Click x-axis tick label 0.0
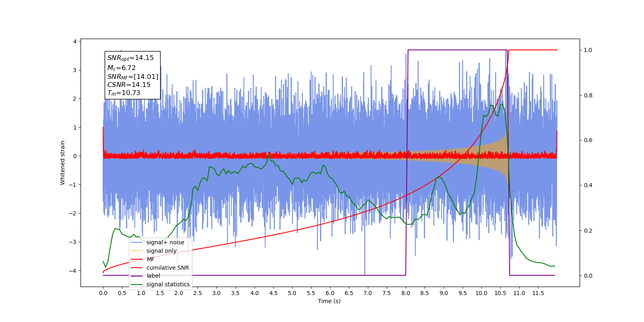This screenshot has width=644, height=322. 103,293
